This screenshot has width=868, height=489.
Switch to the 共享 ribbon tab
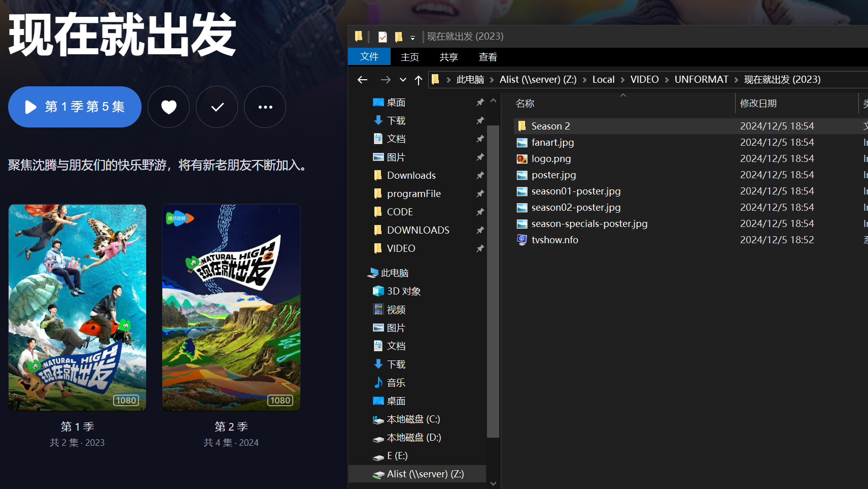449,57
